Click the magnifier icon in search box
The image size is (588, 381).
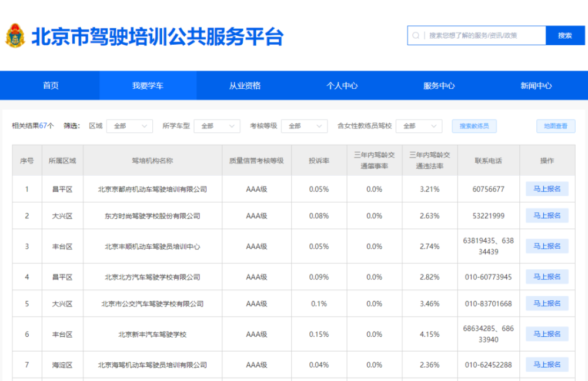tap(416, 36)
